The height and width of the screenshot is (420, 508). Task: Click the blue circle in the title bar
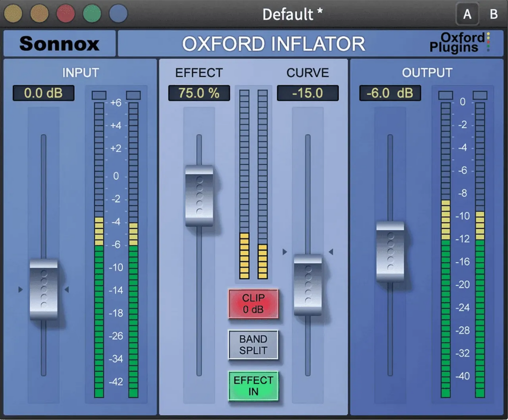[117, 13]
